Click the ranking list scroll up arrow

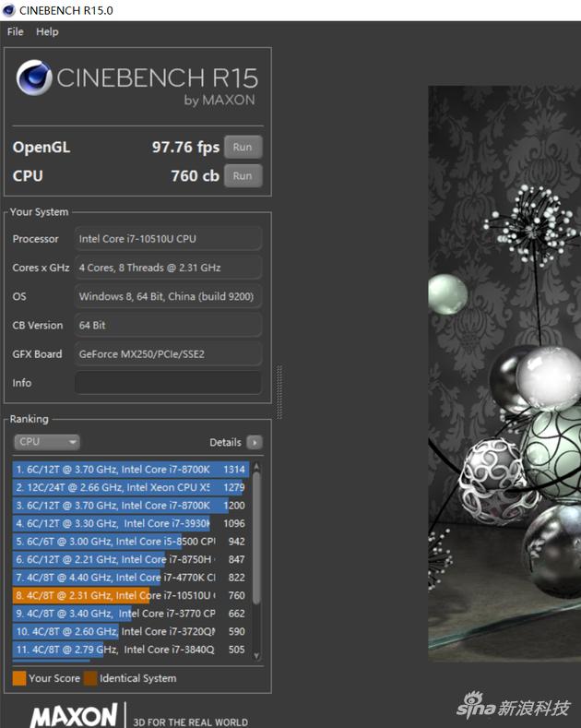(256, 466)
